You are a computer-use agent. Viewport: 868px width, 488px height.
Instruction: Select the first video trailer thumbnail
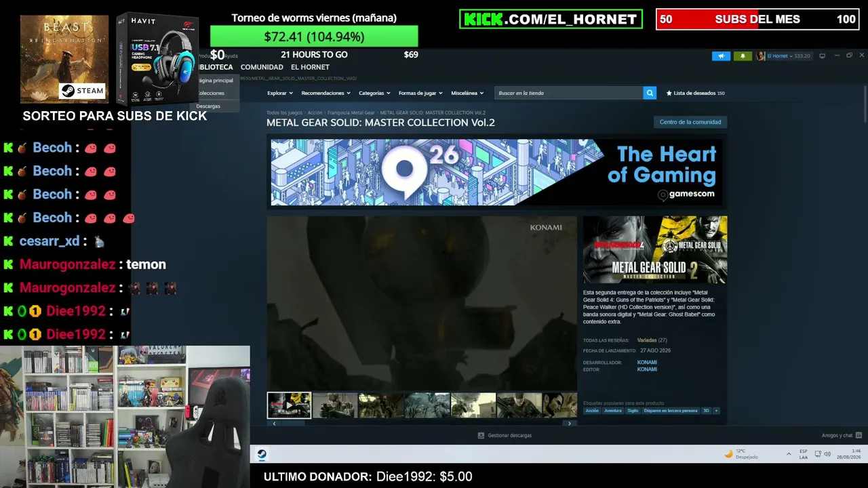[x=289, y=405]
